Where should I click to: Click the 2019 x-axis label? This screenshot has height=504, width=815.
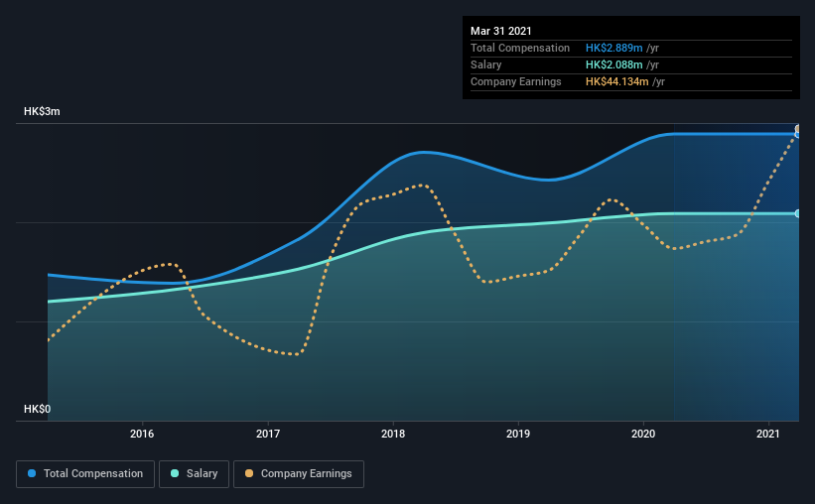pos(518,434)
